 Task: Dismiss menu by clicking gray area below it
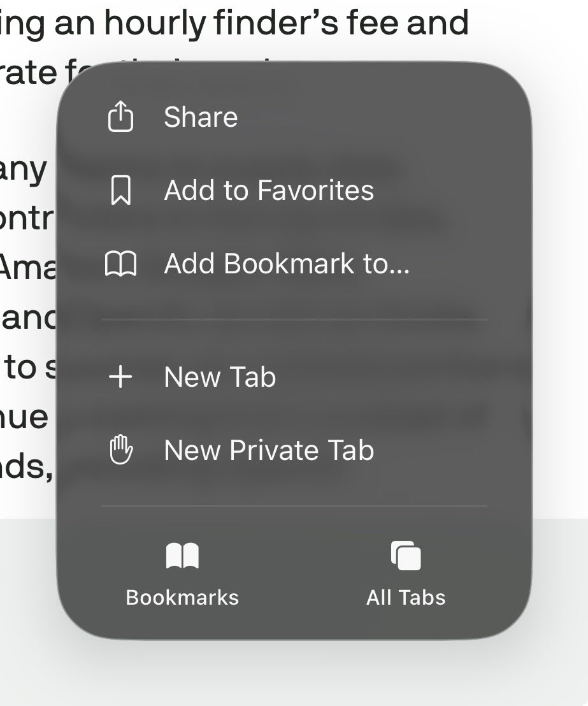(294, 674)
